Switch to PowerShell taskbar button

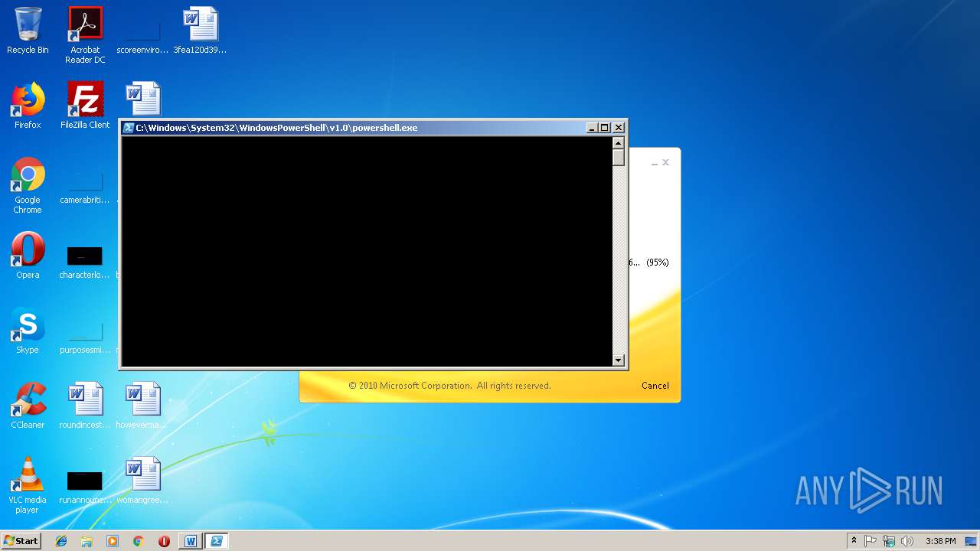216,541
